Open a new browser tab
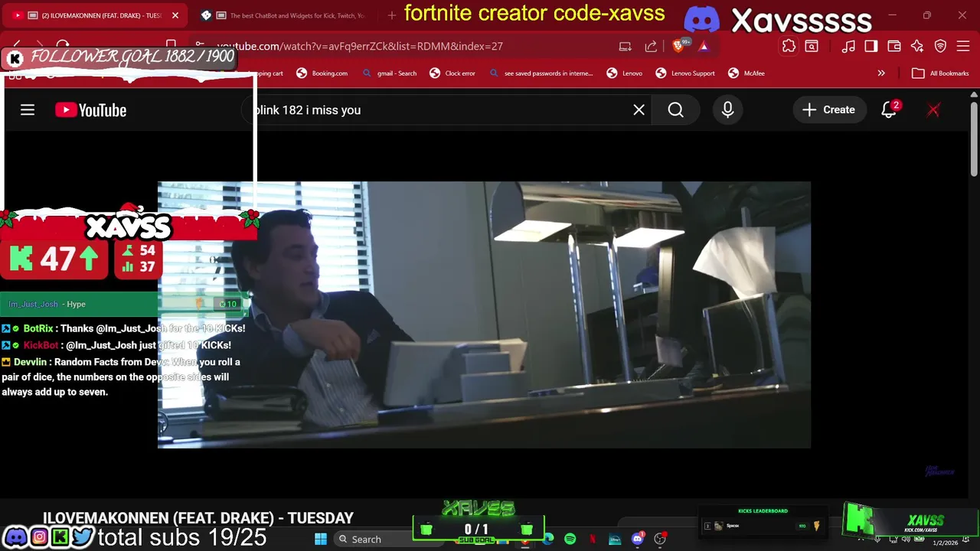 391,15
